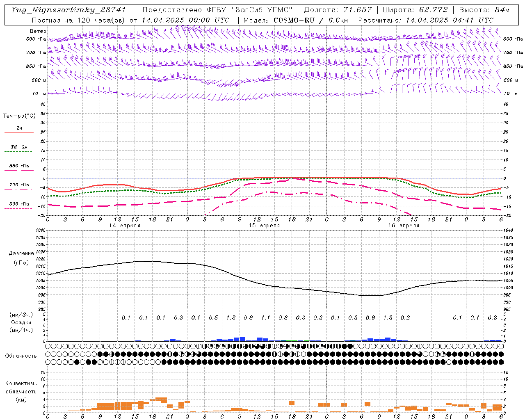Select the 0.5 precipitation value
525x420 pixels.
coord(213,317)
